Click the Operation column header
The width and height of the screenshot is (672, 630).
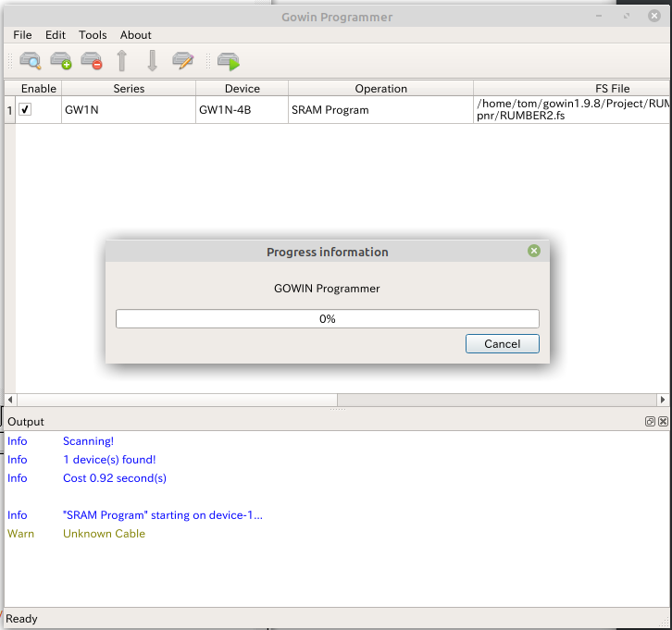coord(381,89)
